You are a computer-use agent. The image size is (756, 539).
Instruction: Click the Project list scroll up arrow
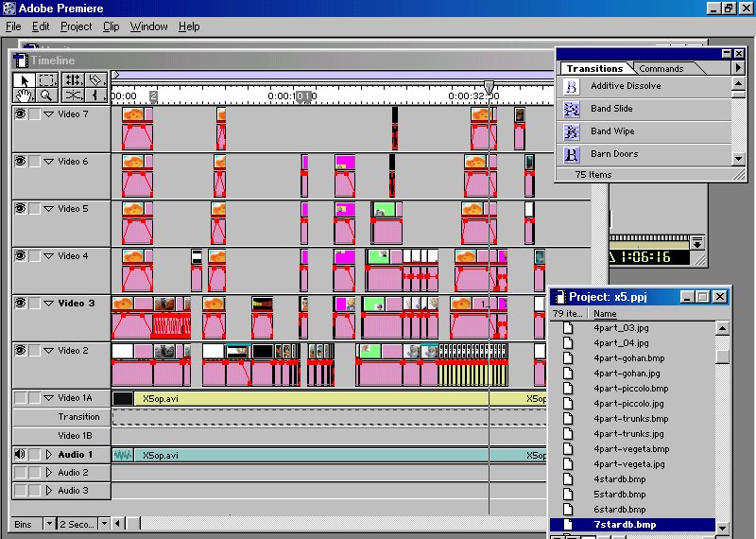pos(722,329)
